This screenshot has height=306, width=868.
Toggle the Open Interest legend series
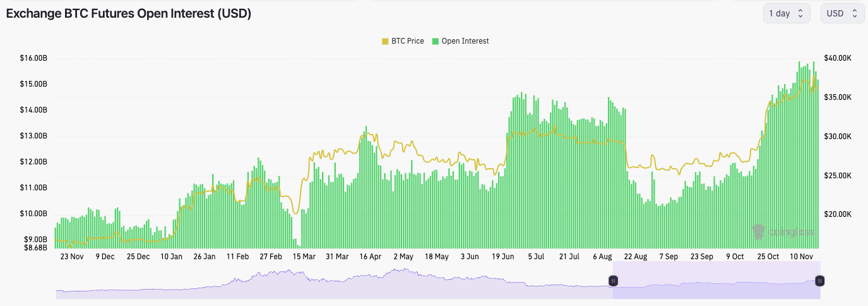click(x=465, y=41)
